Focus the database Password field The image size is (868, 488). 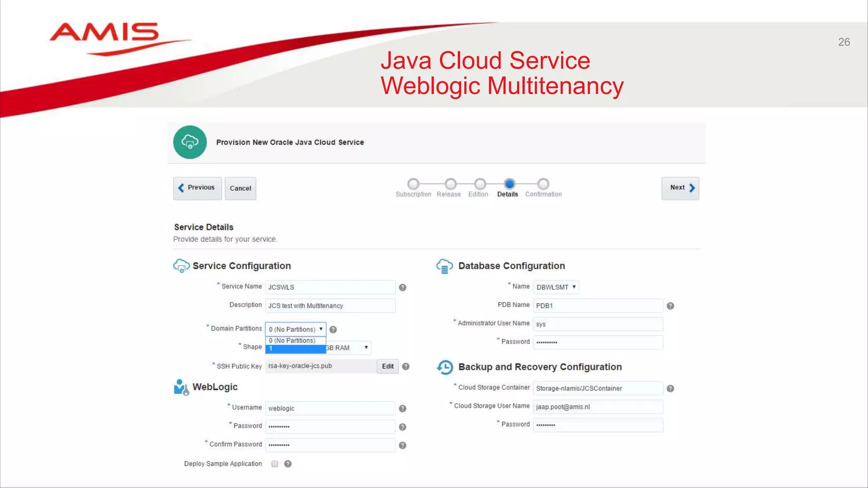point(598,342)
